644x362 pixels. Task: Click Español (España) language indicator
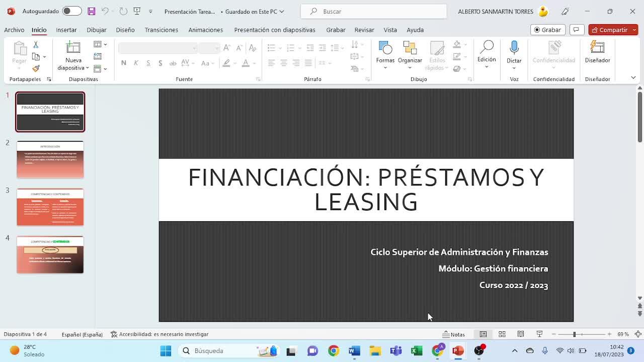click(82, 334)
